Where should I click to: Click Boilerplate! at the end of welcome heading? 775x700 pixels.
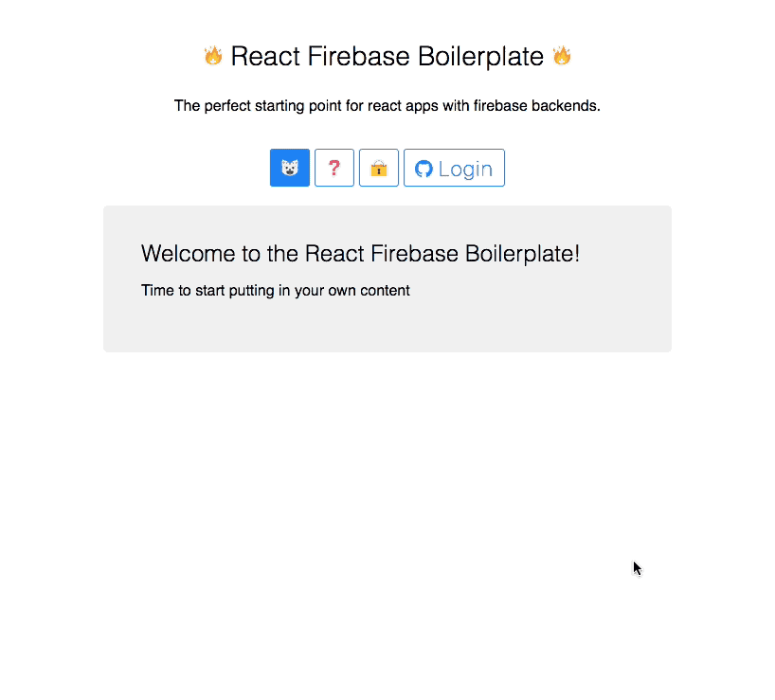point(522,254)
